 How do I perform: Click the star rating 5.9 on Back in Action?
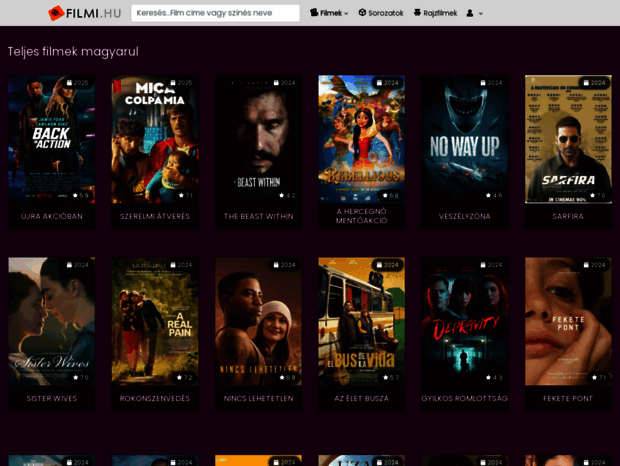81,195
